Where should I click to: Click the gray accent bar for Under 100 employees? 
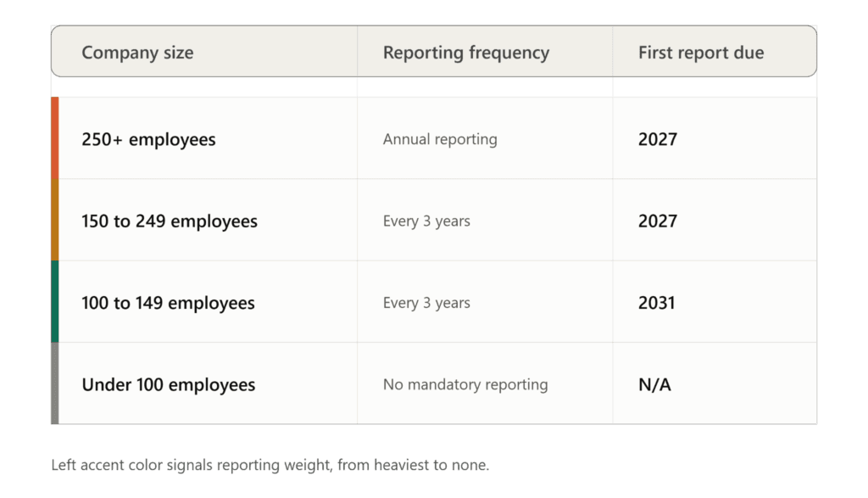[55, 383]
